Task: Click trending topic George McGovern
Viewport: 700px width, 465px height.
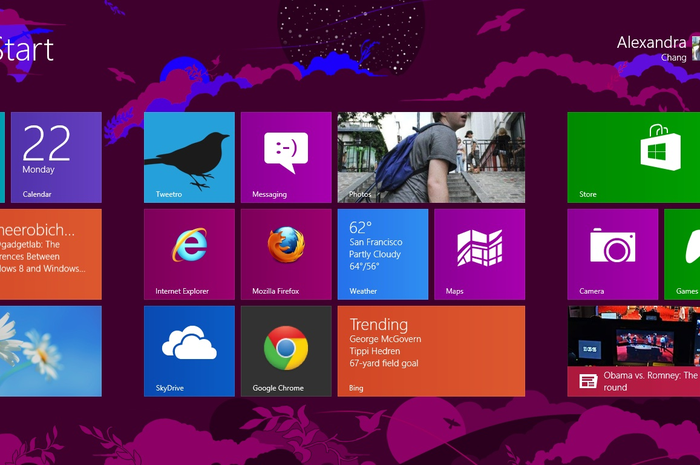Action: [385, 339]
